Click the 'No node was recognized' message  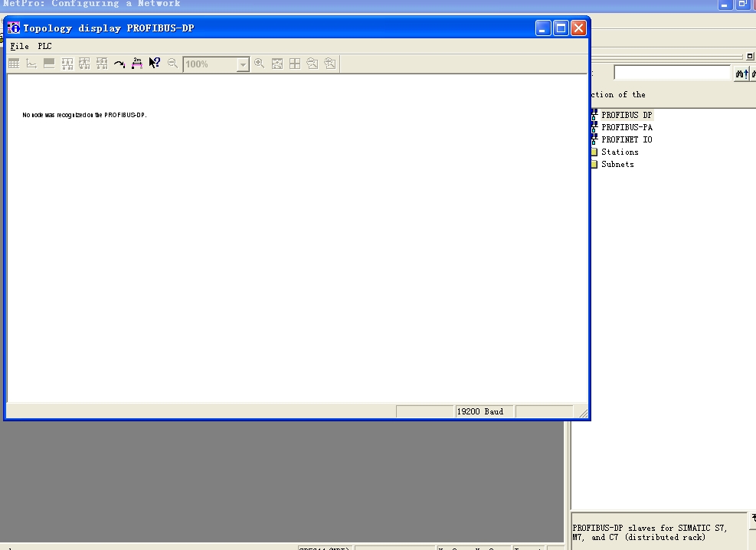click(84, 115)
